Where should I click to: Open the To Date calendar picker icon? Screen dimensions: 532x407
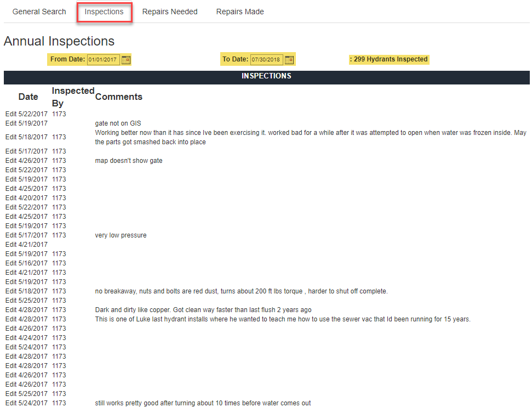(289, 60)
